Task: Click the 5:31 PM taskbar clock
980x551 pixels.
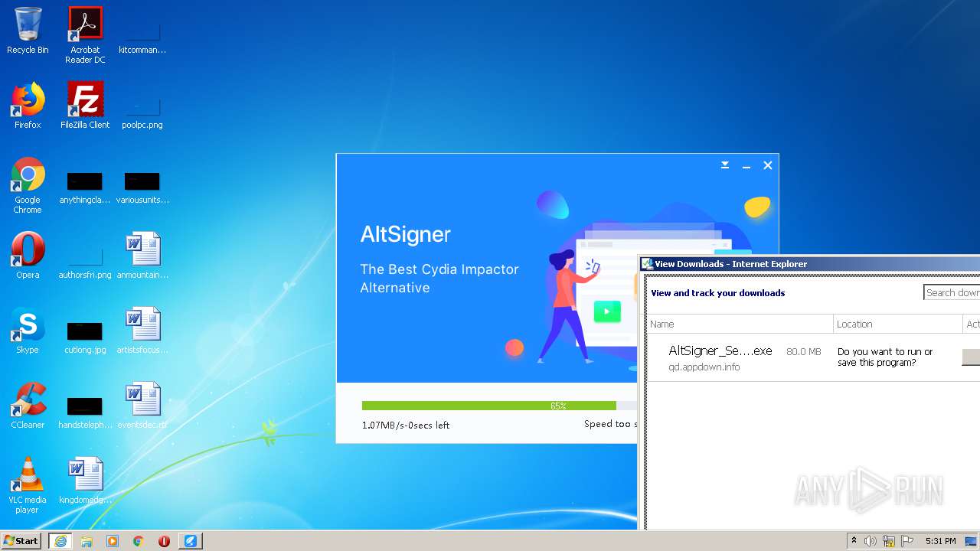Action: pyautogui.click(x=940, y=541)
